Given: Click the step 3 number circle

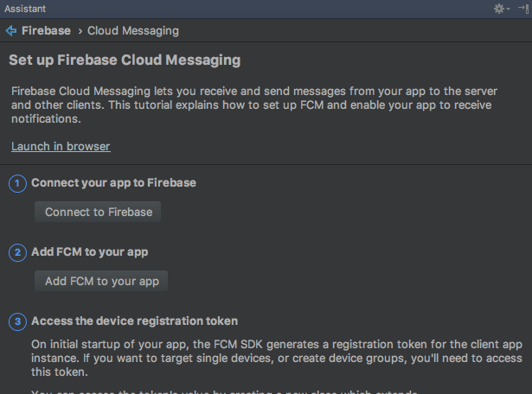Looking at the screenshot, I should (18, 321).
